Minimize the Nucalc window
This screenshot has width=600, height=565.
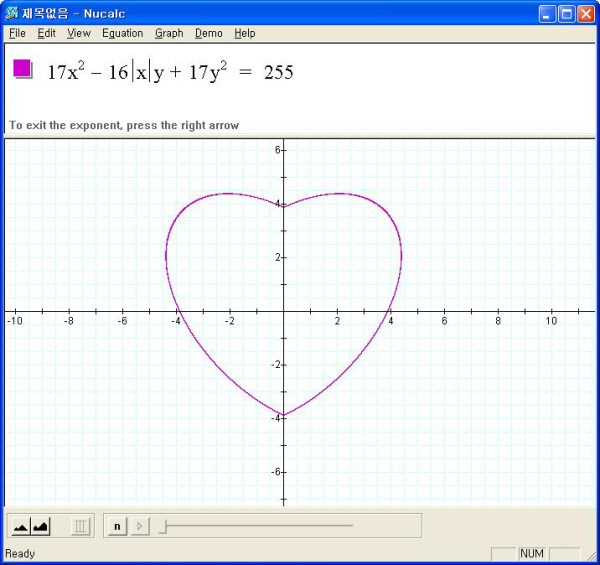pos(547,14)
